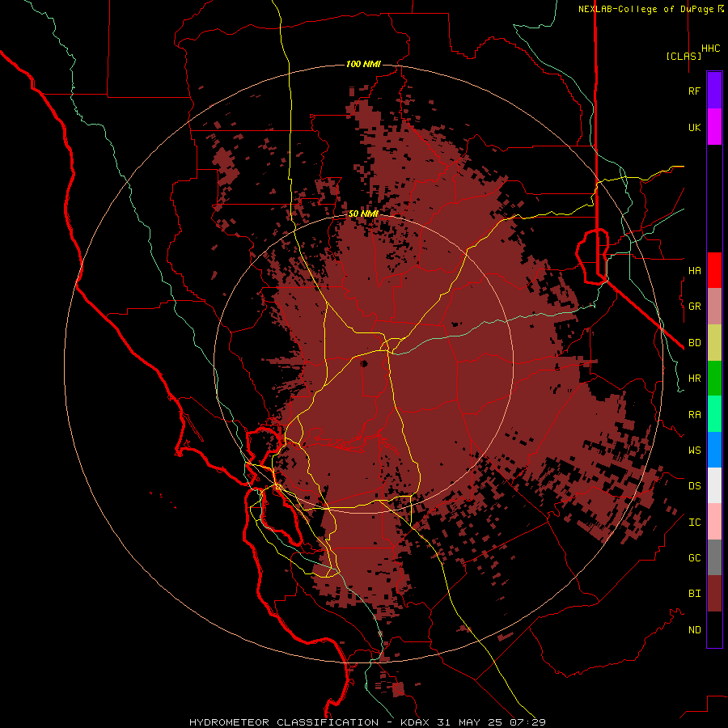Click the BI dark red legend swatch

coord(714,594)
